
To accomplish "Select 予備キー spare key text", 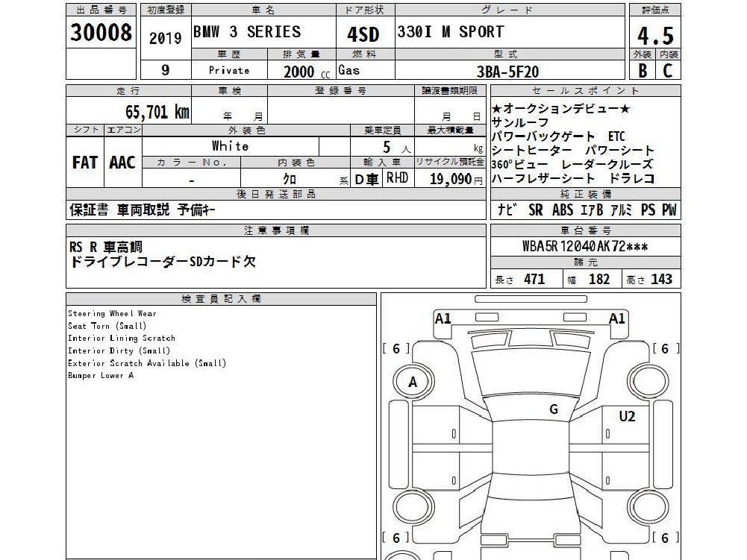I will (196, 210).
